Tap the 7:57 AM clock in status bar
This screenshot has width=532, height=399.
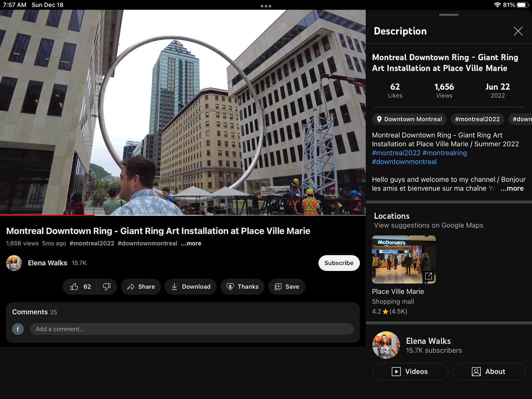coord(15,5)
